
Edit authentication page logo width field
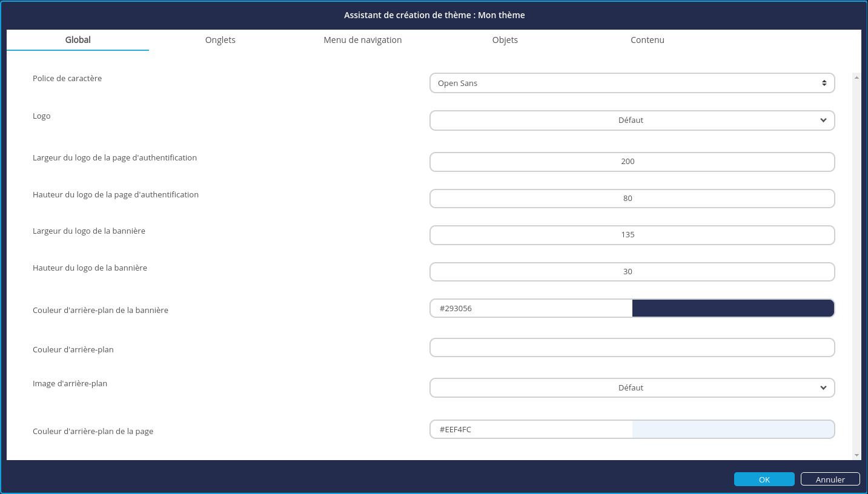(632, 162)
